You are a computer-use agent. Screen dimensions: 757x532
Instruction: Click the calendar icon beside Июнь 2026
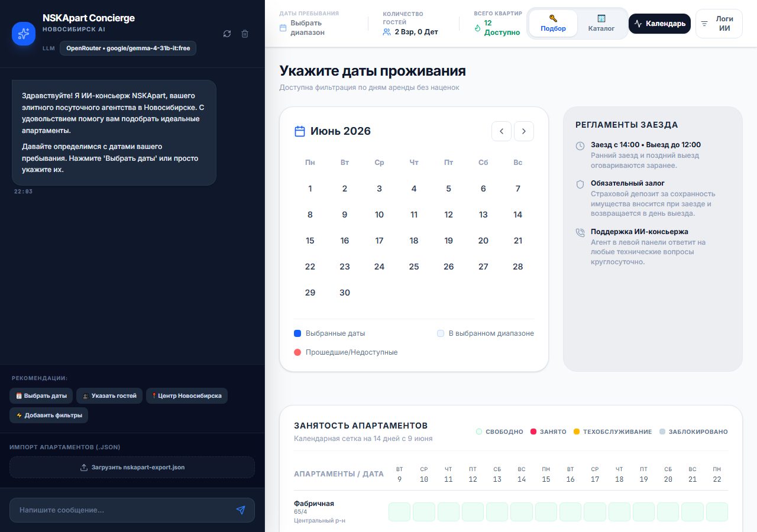point(300,131)
